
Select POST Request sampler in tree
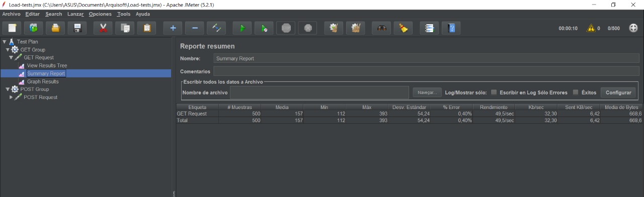coord(40,97)
